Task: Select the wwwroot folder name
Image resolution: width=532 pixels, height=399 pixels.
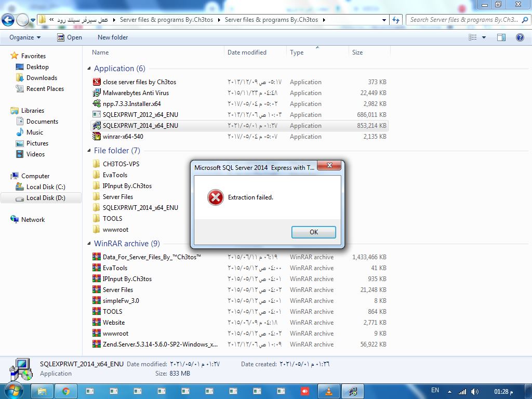Action: [x=115, y=230]
